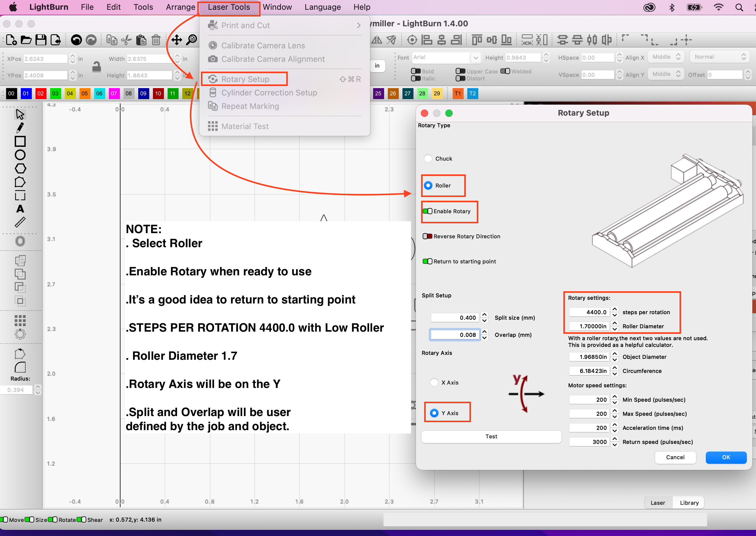The image size is (756, 536).
Task: Choose the Text creation tool
Action: click(x=20, y=209)
